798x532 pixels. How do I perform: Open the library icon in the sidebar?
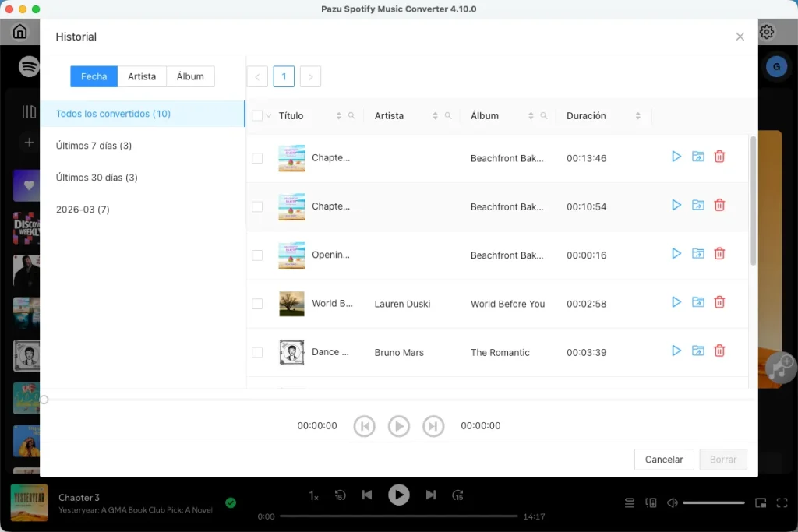click(x=29, y=111)
